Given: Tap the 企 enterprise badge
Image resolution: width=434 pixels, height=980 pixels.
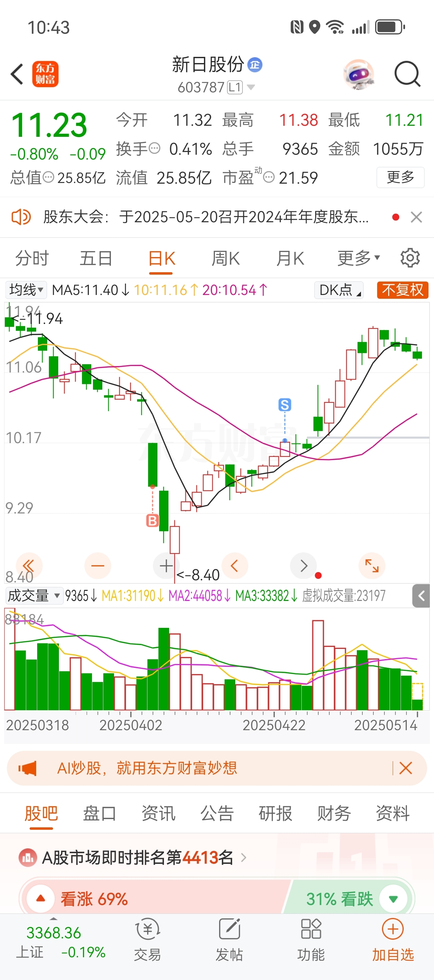Looking at the screenshot, I should coord(255,65).
